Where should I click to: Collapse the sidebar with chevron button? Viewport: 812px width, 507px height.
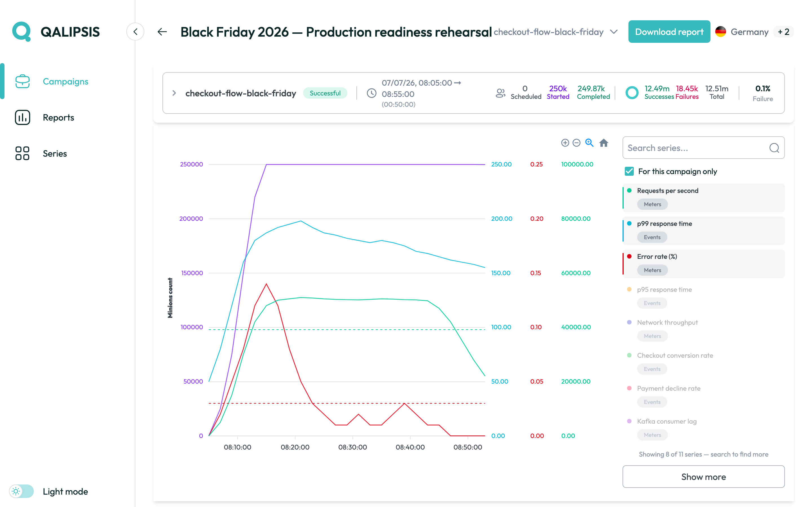point(135,32)
